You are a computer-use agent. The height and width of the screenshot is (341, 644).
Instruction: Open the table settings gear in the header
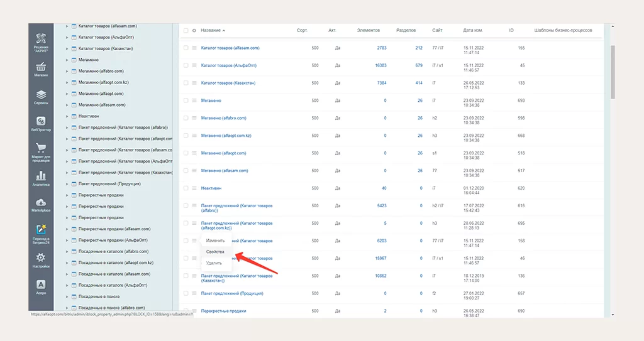194,30
